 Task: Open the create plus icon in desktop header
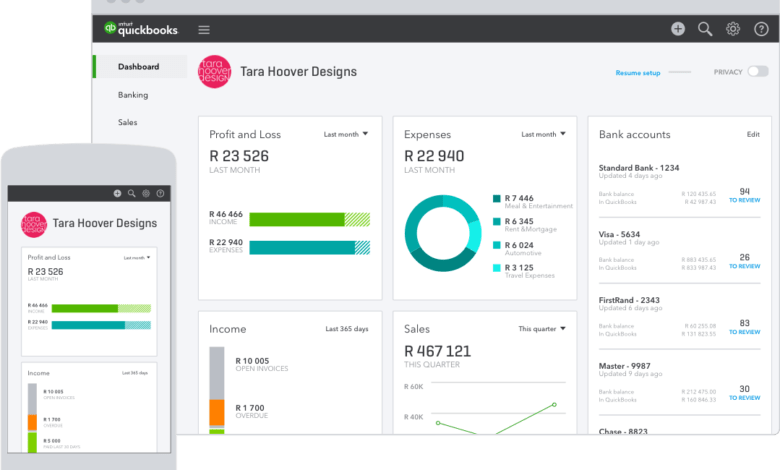point(678,29)
